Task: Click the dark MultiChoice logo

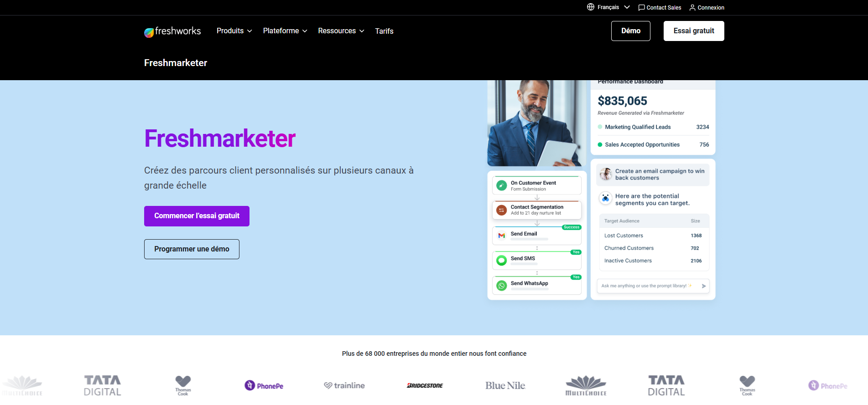Action: 586,385
